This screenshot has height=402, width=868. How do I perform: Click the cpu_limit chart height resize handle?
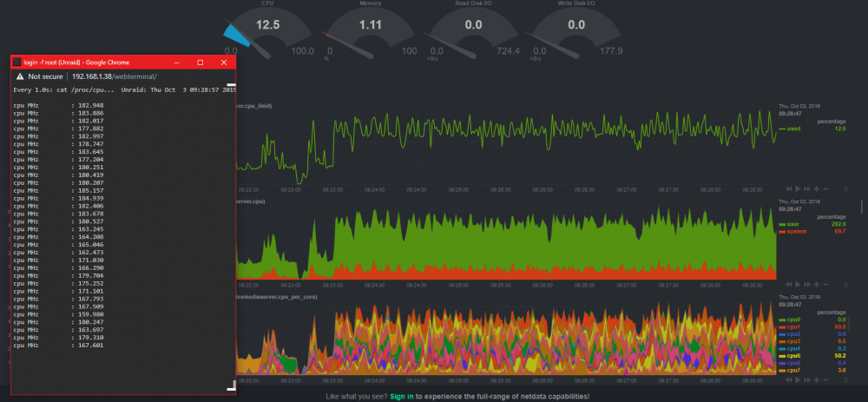845,188
